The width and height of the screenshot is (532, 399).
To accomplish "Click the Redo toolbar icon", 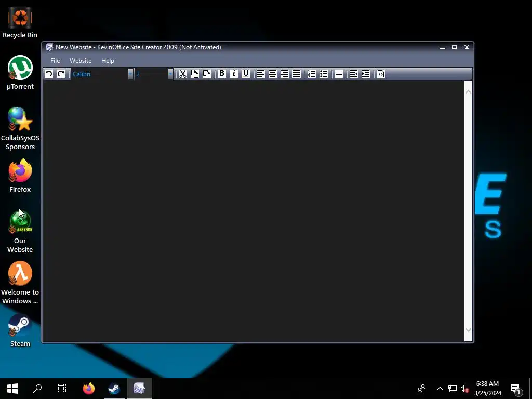I will 61,74.
